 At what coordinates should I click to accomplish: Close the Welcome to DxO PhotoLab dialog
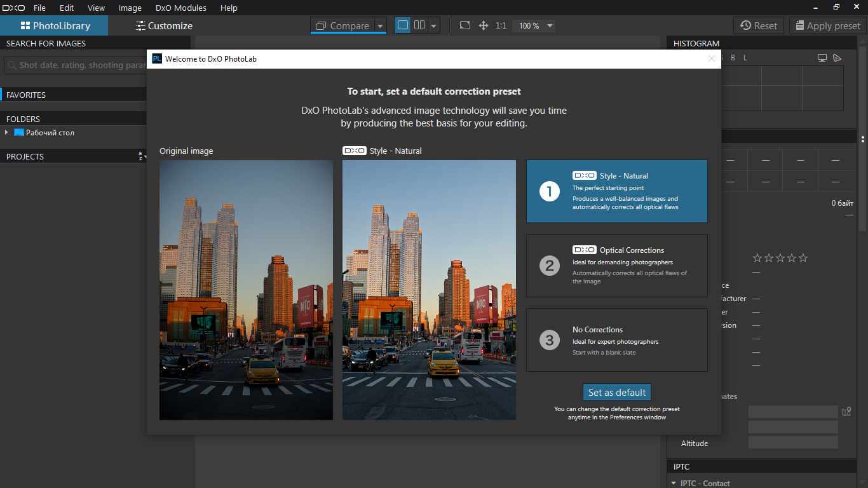[712, 58]
